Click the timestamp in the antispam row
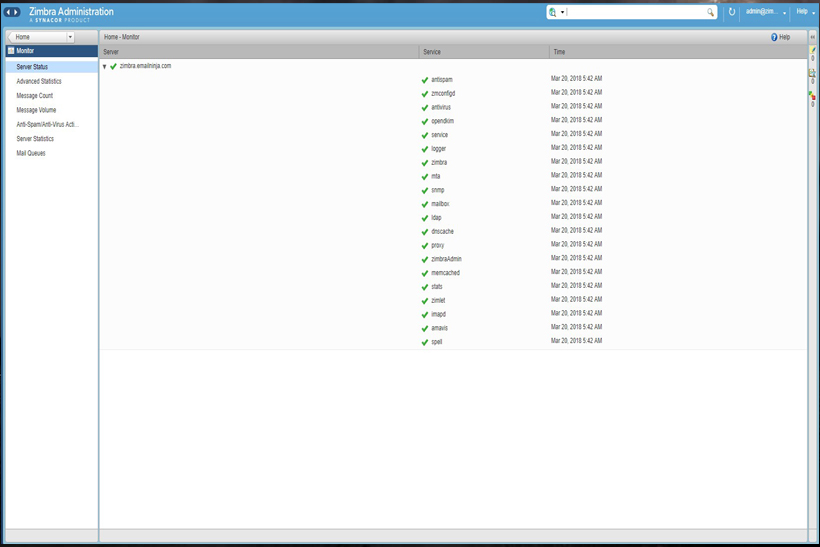 click(x=576, y=78)
